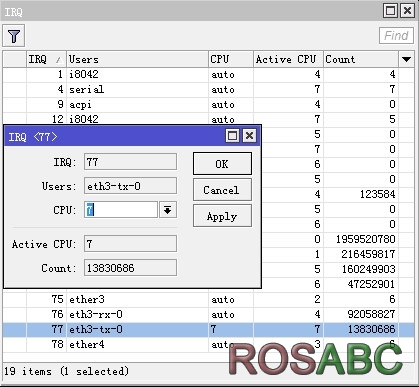This screenshot has width=419, height=387.
Task: Click the count value 92058827
Action: (x=371, y=314)
